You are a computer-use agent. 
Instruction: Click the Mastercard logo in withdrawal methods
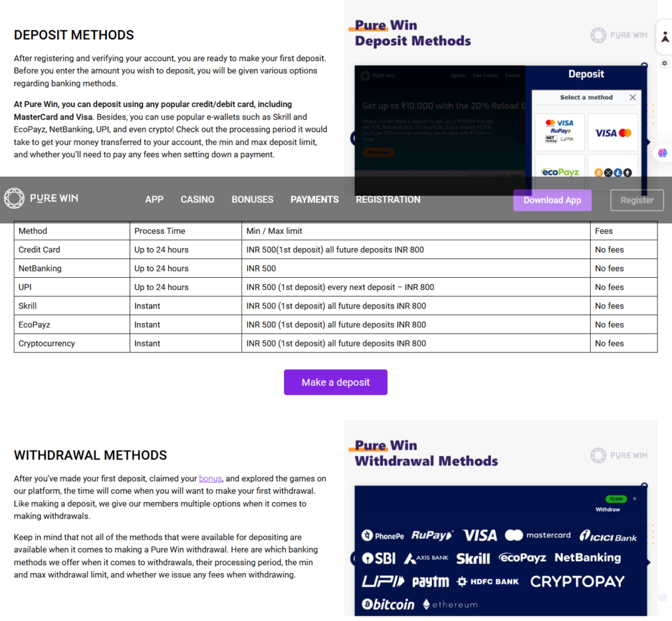click(537, 534)
